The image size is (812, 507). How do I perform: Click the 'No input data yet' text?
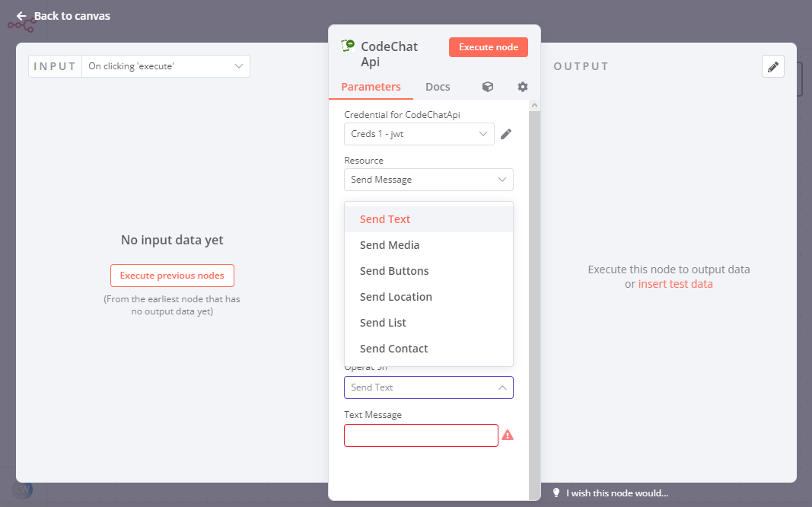pyautogui.click(x=172, y=240)
